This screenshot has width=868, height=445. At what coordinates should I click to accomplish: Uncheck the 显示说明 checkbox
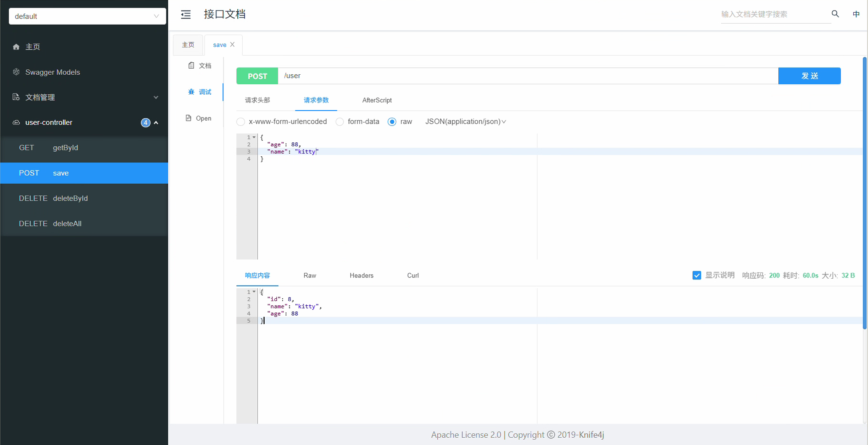coord(696,275)
